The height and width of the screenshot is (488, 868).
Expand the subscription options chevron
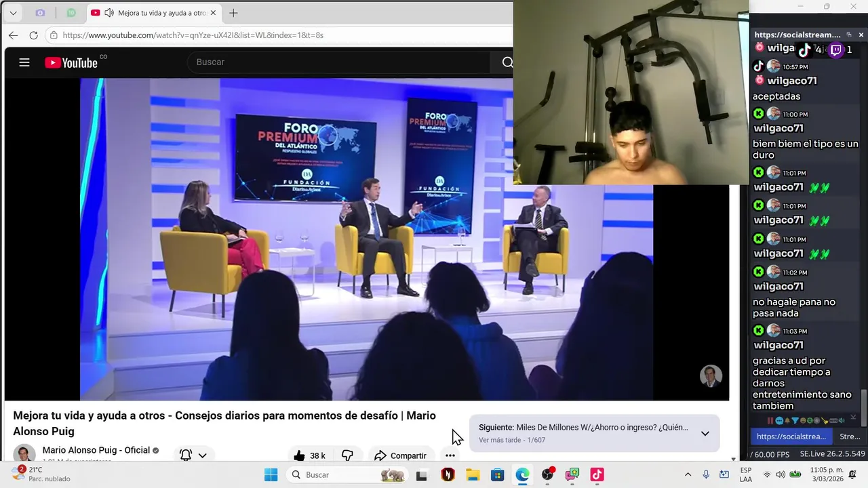coord(202,455)
